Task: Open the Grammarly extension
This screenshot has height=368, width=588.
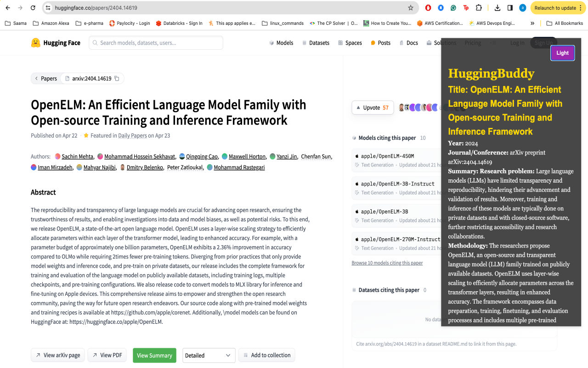Action: [453, 8]
